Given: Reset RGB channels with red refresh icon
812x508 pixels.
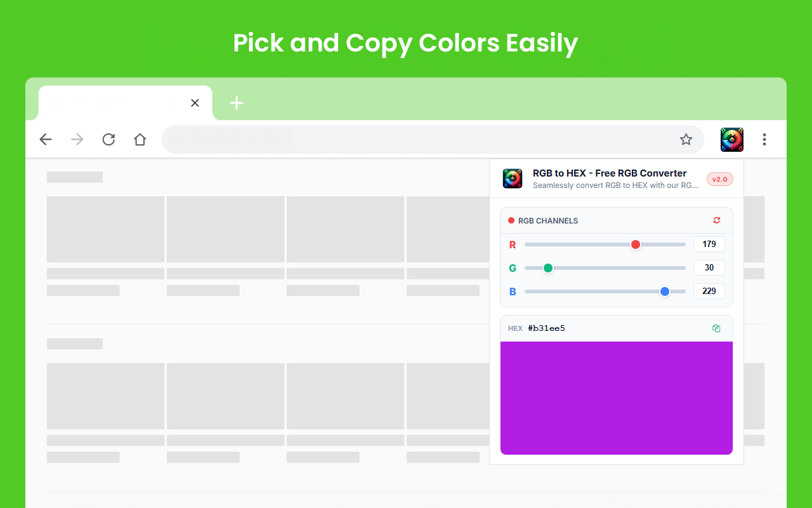Looking at the screenshot, I should pos(717,220).
